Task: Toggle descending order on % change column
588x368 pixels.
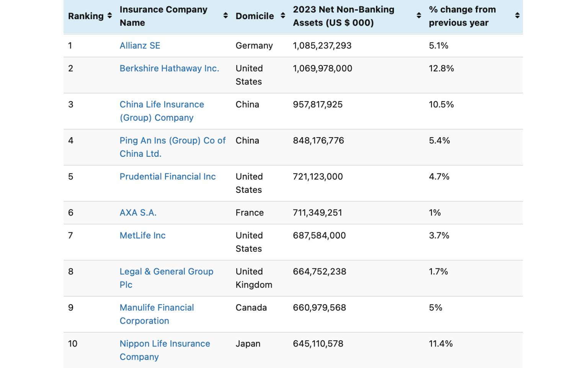Action: pyautogui.click(x=518, y=16)
